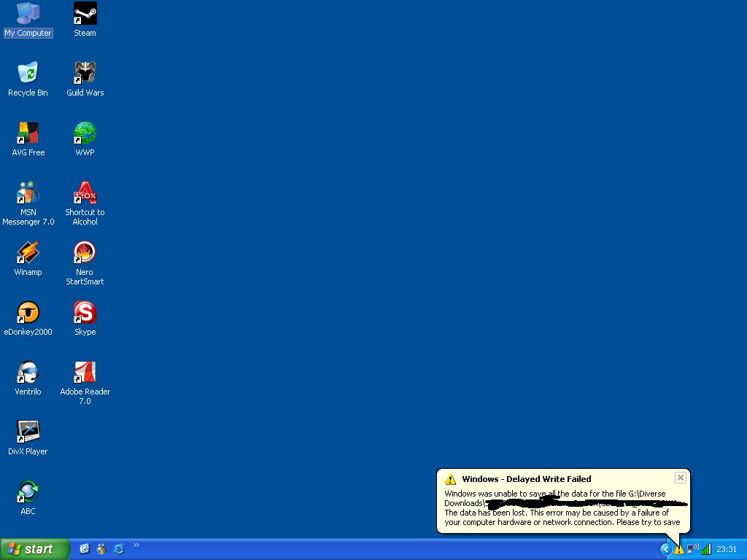This screenshot has height=560, width=747.
Task: Click the Delayed Write Failed balloon title
Action: tap(527, 479)
